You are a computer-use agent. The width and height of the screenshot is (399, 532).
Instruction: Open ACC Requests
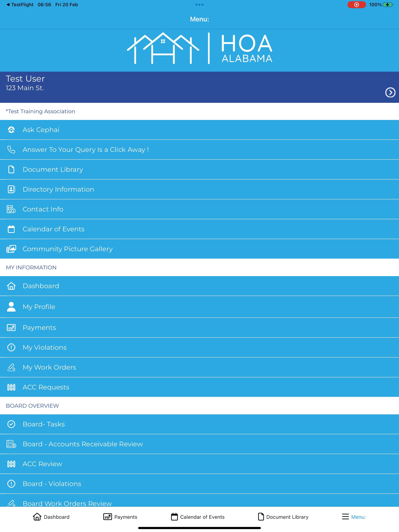pyautogui.click(x=199, y=387)
